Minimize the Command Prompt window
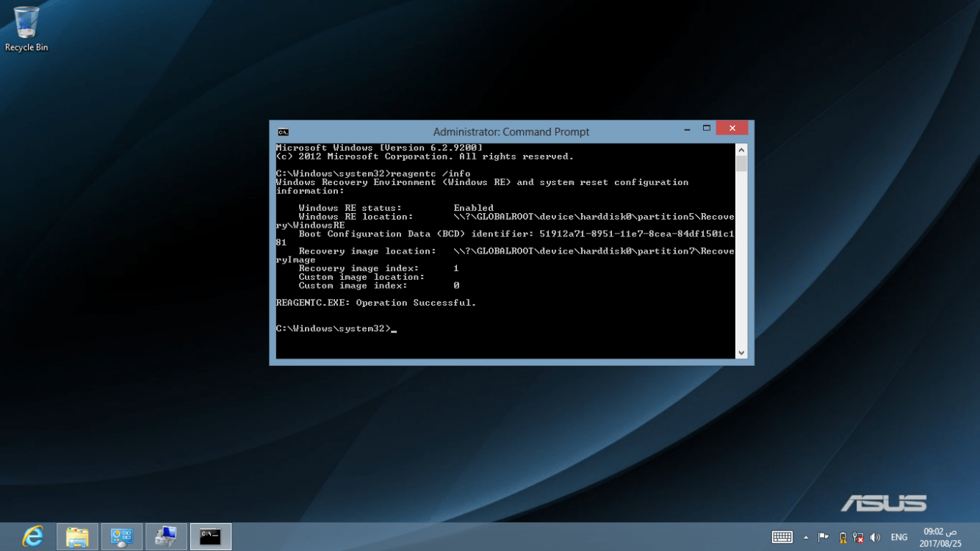 687,129
